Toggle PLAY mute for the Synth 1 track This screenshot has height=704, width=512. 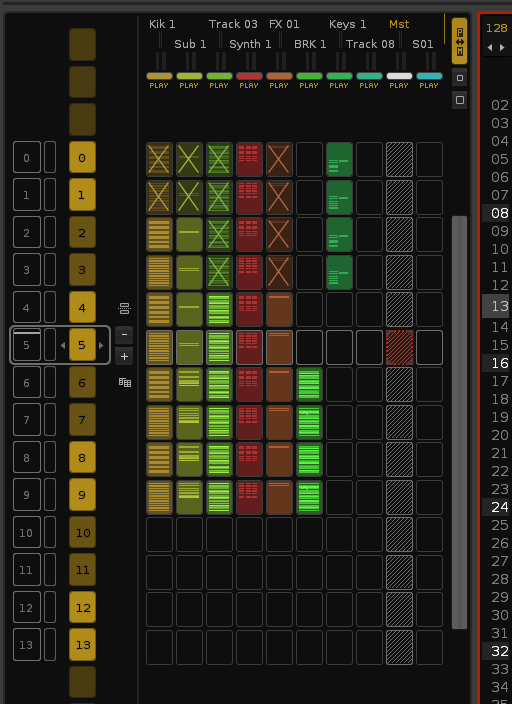pos(249,85)
